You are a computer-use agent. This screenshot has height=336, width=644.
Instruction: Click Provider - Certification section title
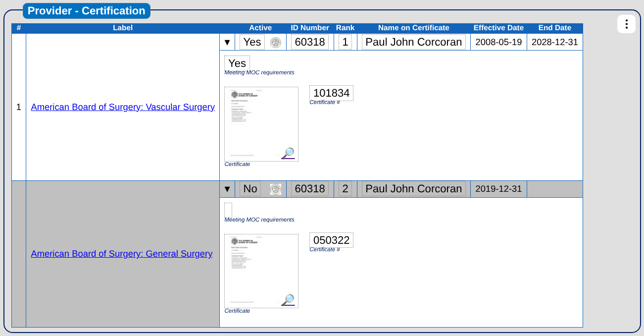click(87, 10)
